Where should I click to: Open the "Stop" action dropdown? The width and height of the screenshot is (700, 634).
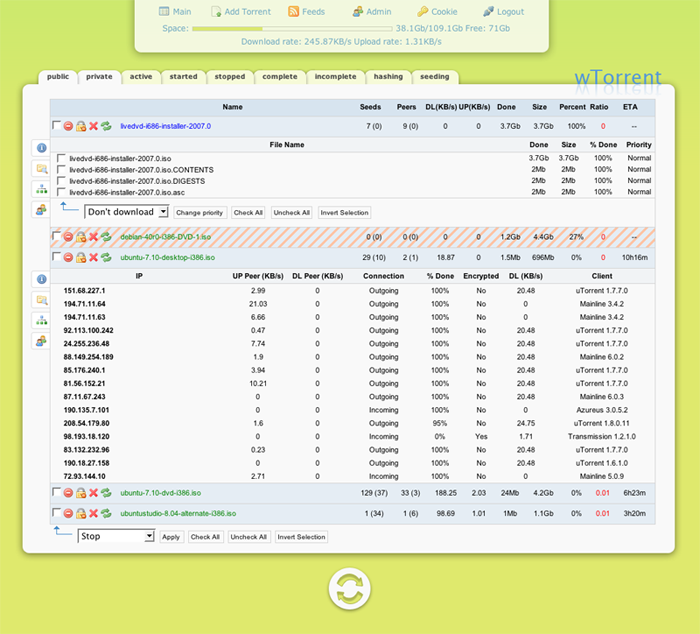pyautogui.click(x=116, y=537)
